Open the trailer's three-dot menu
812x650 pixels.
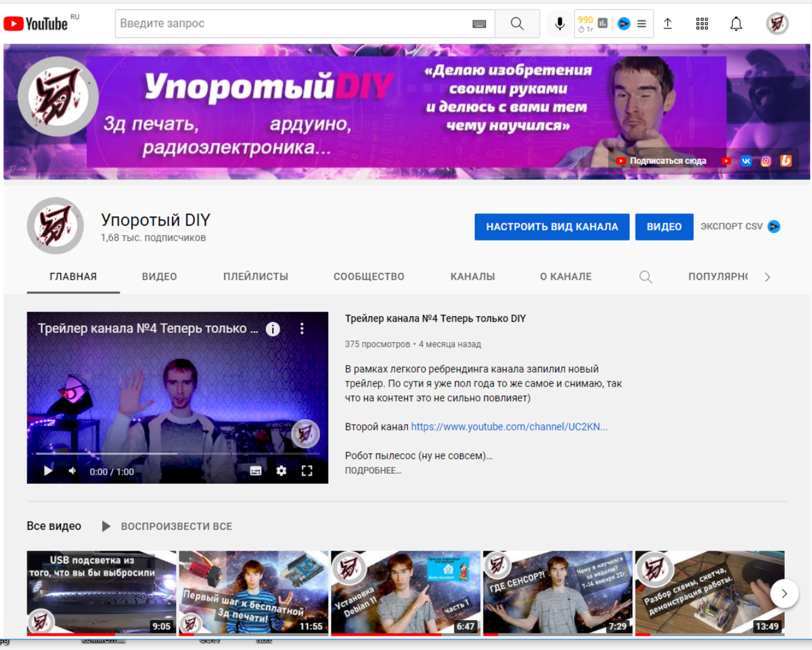pos(302,329)
